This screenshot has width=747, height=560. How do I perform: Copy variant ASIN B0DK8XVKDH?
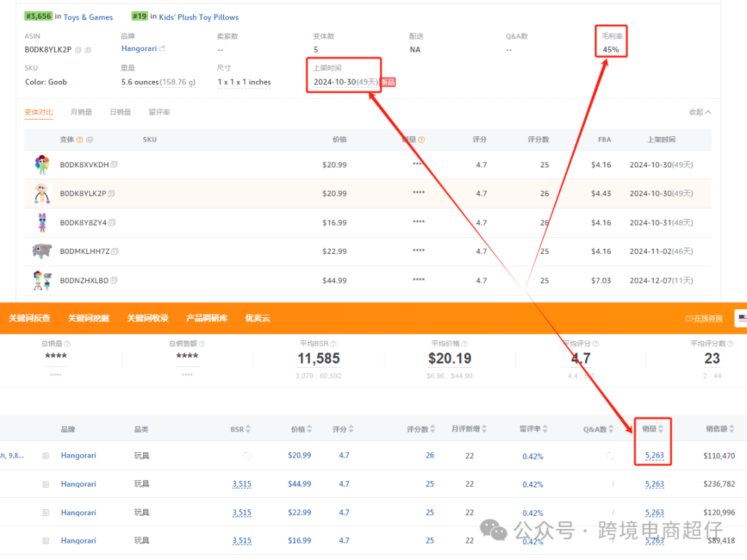pyautogui.click(x=114, y=165)
